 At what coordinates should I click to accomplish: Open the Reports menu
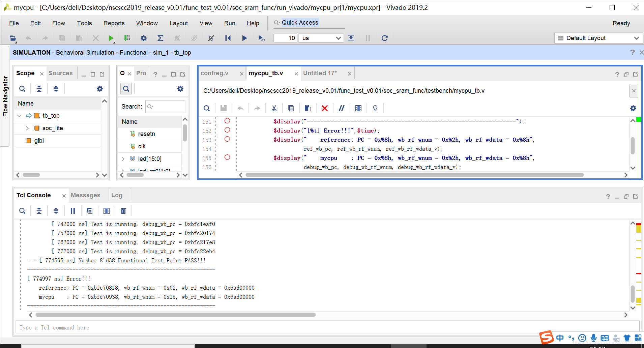click(114, 23)
